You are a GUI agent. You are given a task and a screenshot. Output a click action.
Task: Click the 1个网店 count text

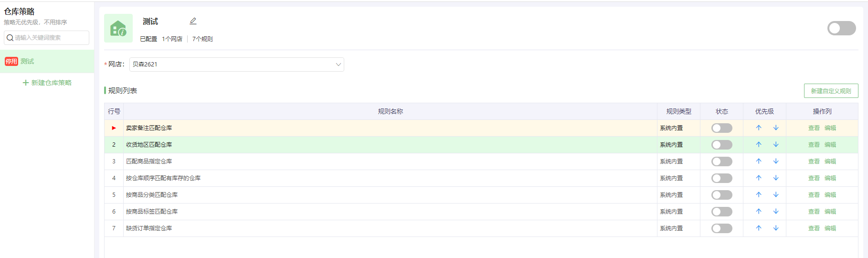click(172, 39)
